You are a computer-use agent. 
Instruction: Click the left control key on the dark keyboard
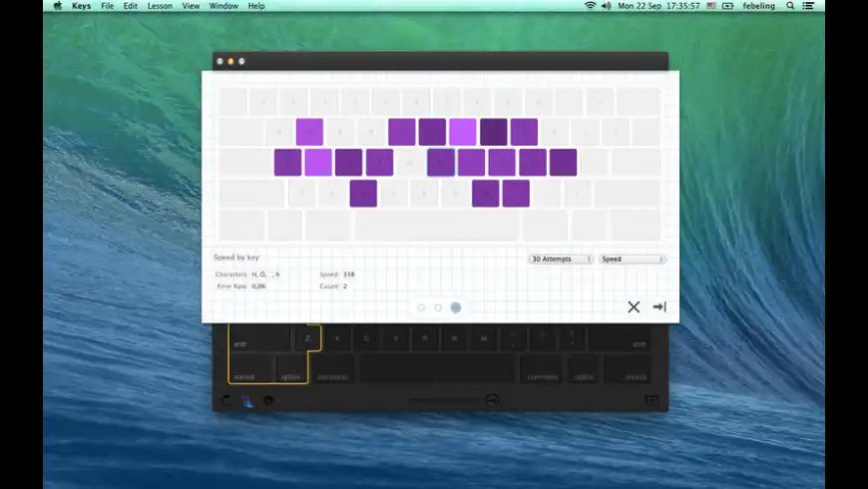(x=251, y=369)
